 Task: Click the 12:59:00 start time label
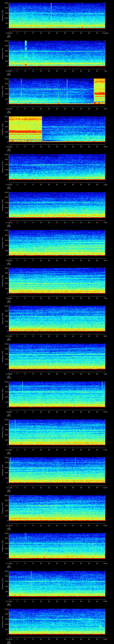click(x=9, y=33)
